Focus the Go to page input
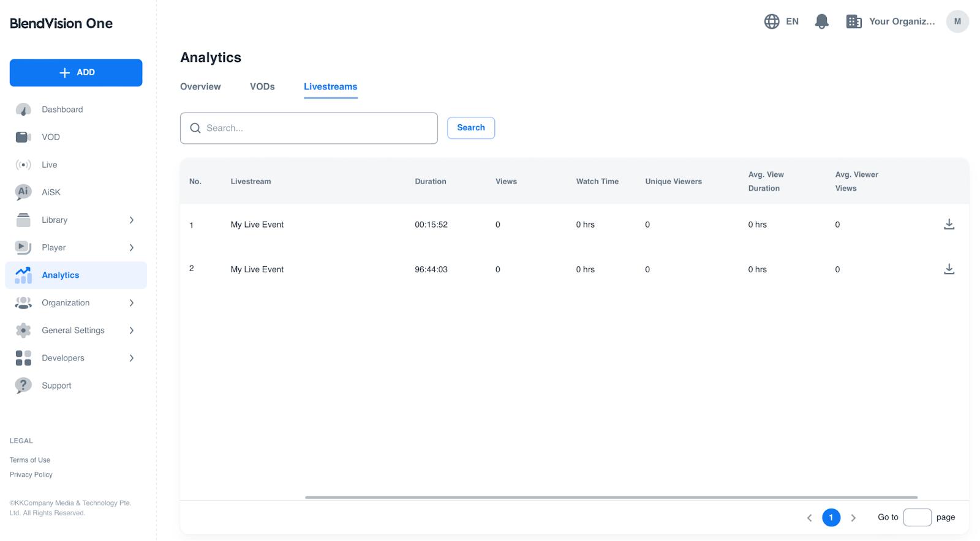980x541 pixels. click(917, 517)
